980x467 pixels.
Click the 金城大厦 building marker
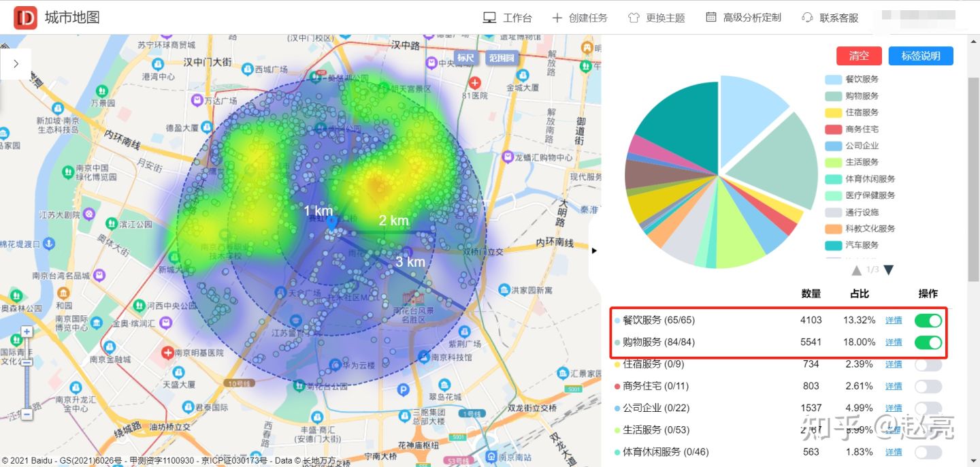point(523,76)
